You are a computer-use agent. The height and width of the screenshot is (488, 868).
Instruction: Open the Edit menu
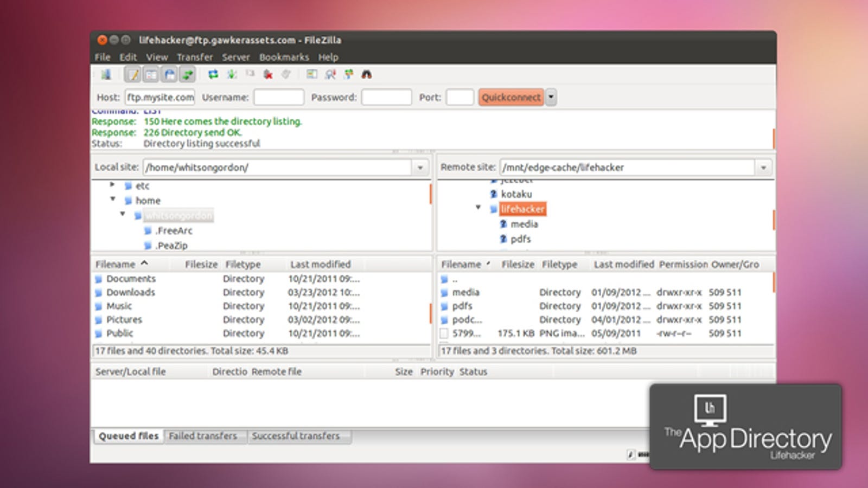coord(128,57)
